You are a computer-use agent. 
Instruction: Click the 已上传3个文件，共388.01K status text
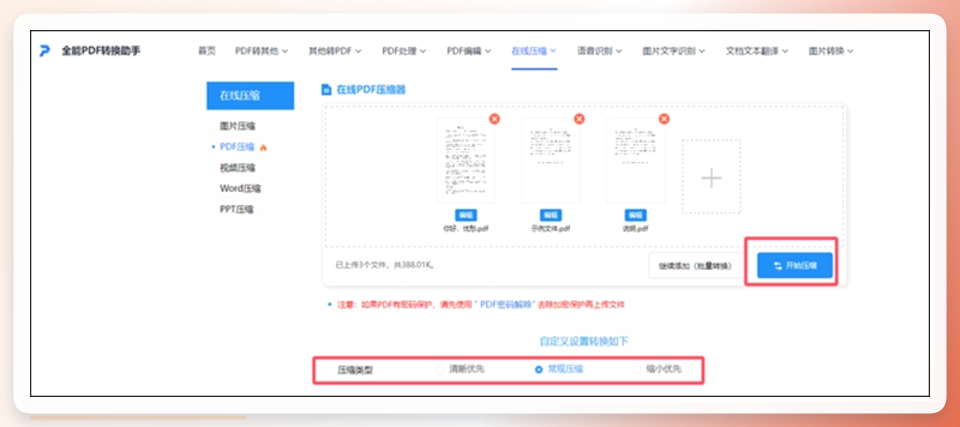(384, 266)
